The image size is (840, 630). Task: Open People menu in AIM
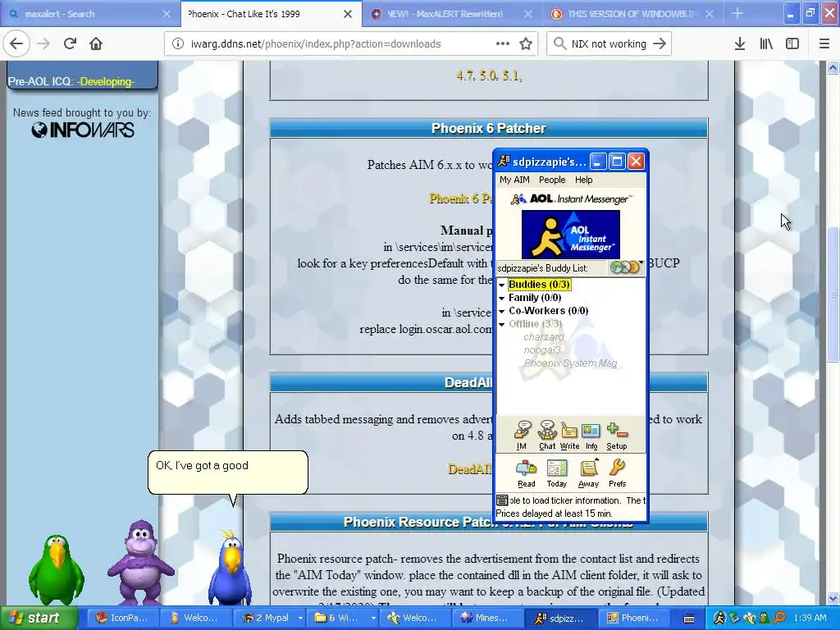click(552, 180)
